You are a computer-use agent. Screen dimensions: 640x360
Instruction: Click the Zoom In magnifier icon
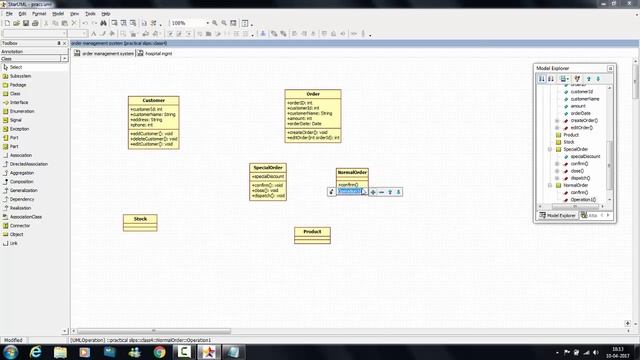pos(215,23)
